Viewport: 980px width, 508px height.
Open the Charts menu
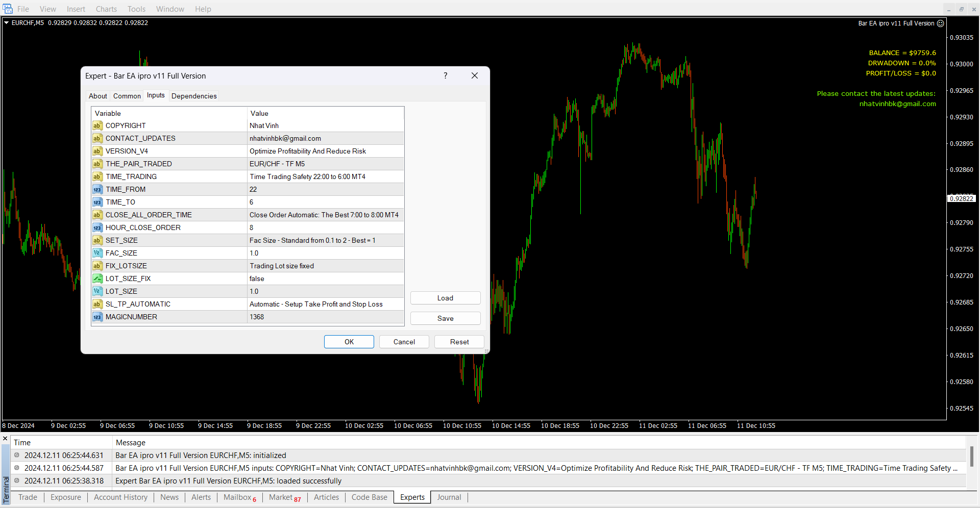[106, 9]
